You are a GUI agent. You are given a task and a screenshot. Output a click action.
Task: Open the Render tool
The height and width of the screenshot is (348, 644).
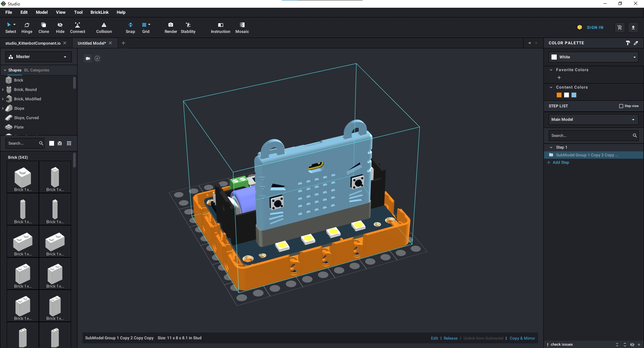tap(171, 28)
